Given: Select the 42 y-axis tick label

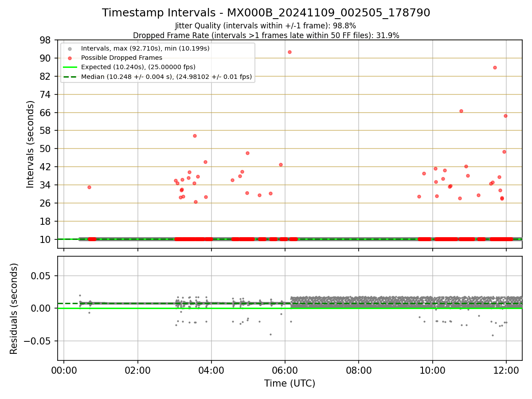Looking at the screenshot, I should click(x=46, y=167).
